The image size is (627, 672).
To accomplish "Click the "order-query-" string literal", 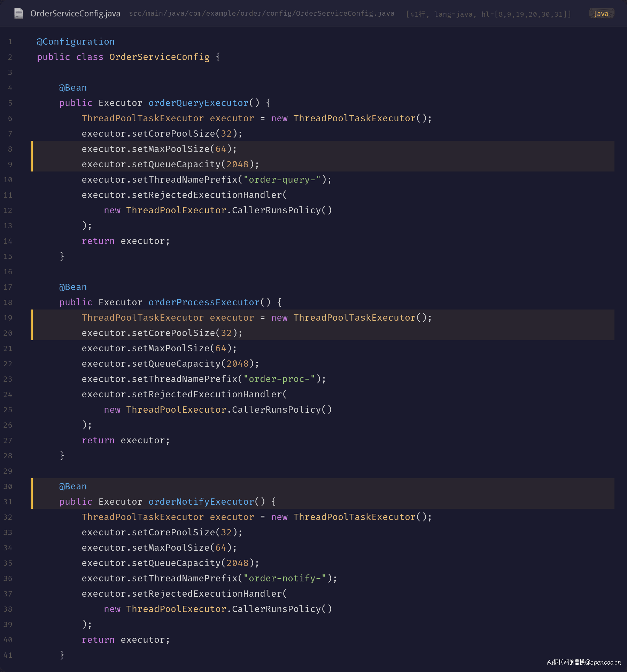I will click(282, 180).
